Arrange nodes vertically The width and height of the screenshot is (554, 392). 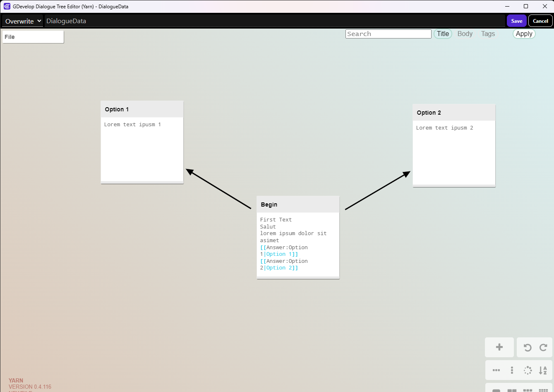click(512, 370)
